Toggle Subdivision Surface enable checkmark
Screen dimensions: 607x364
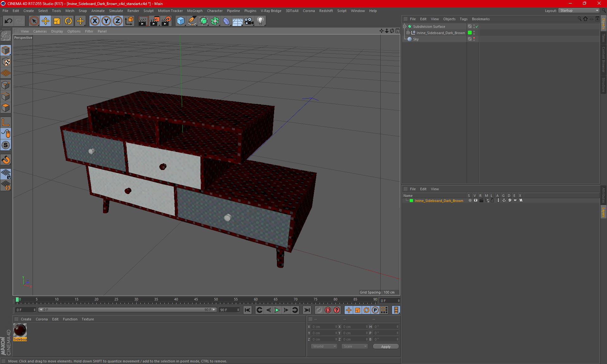point(477,27)
